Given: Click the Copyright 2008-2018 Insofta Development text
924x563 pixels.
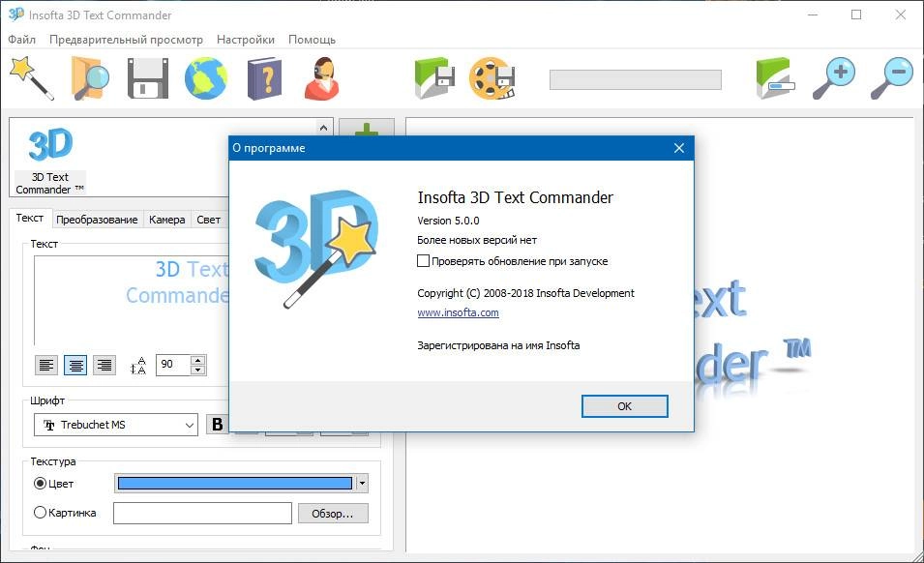Looking at the screenshot, I should 525,293.
